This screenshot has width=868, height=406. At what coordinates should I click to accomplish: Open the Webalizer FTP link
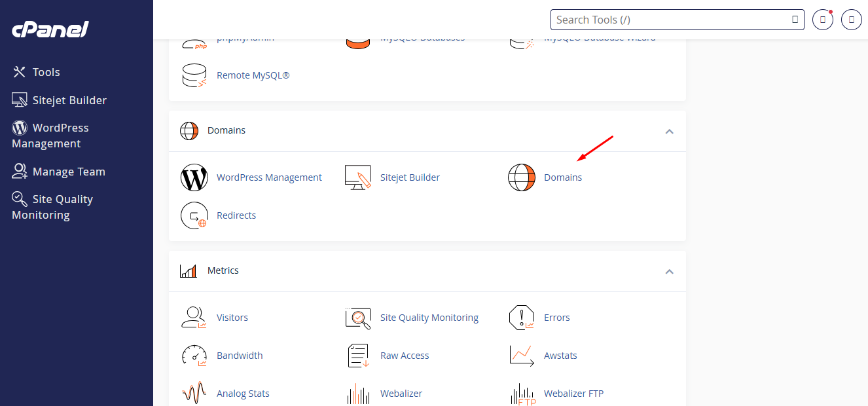573,394
